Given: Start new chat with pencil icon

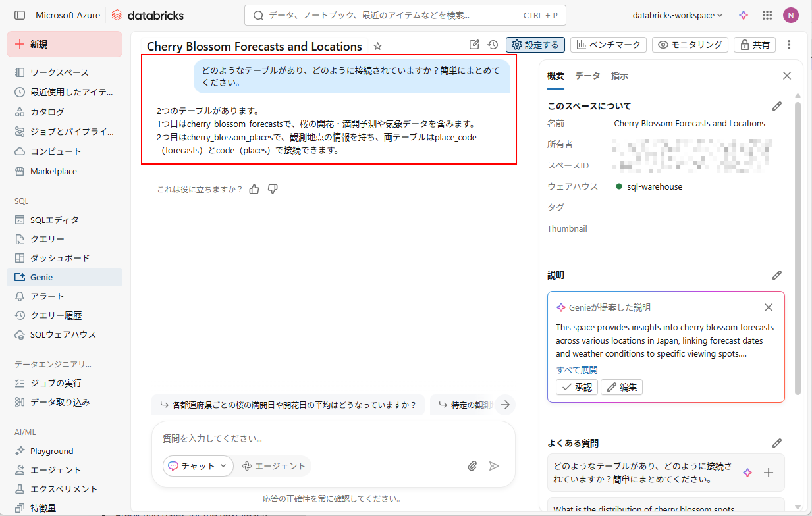Looking at the screenshot, I should pos(474,45).
